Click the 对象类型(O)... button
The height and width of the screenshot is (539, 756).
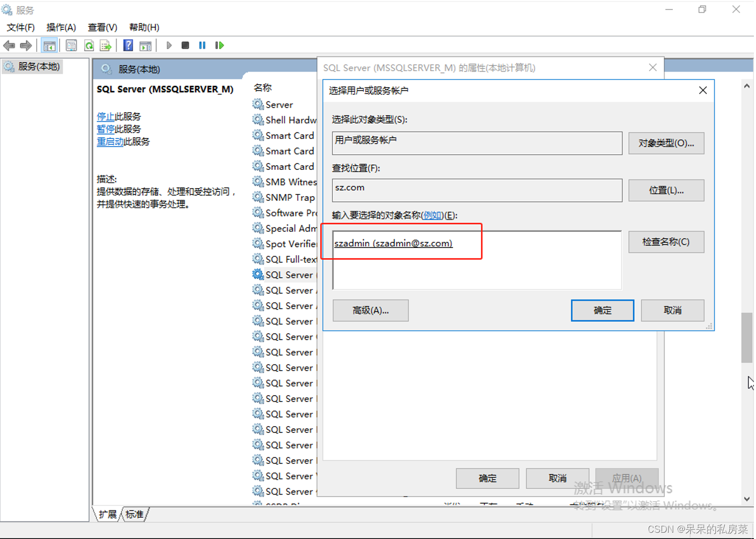point(666,143)
